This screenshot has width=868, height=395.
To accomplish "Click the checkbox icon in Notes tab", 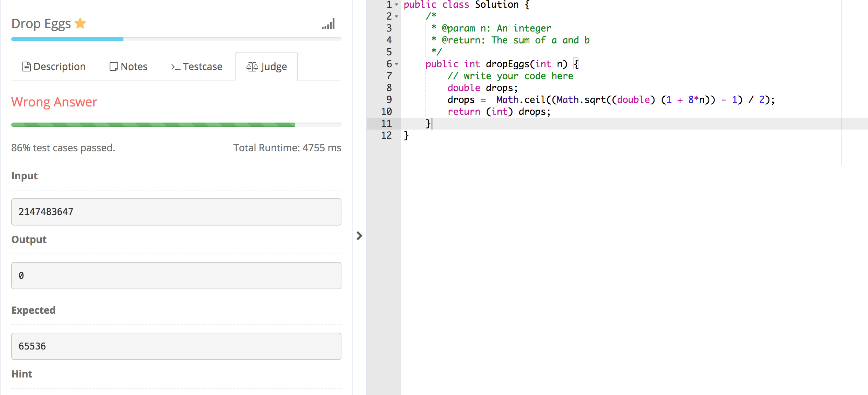I will (x=112, y=67).
